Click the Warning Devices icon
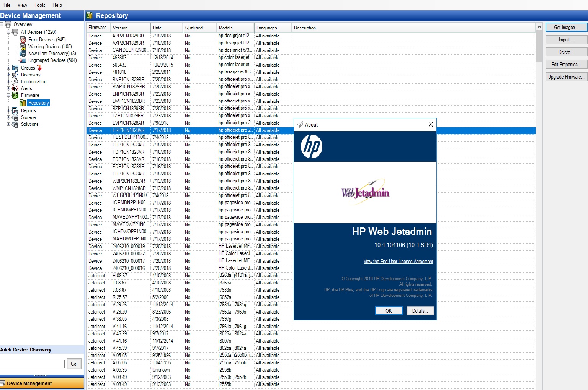The width and height of the screenshot is (588, 390). tap(23, 46)
